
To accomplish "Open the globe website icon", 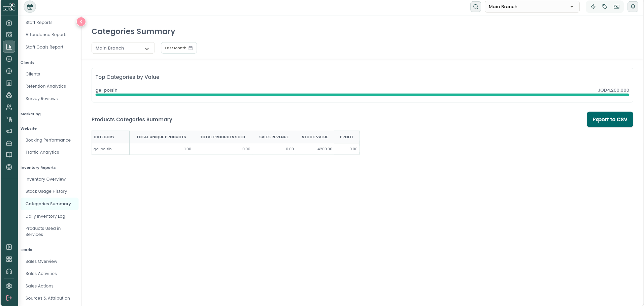I will [9, 167].
